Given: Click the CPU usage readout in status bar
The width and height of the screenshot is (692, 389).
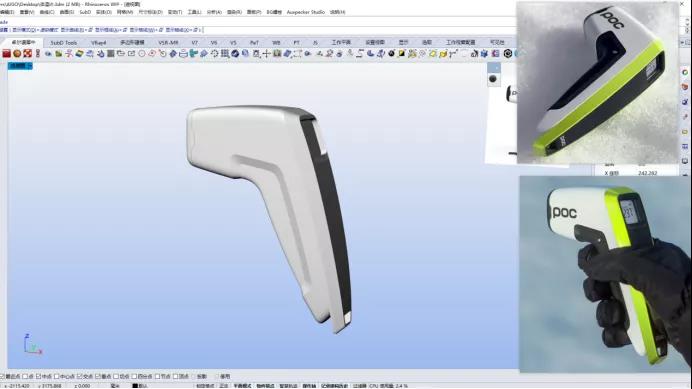Looking at the screenshot, I should tap(388, 386).
